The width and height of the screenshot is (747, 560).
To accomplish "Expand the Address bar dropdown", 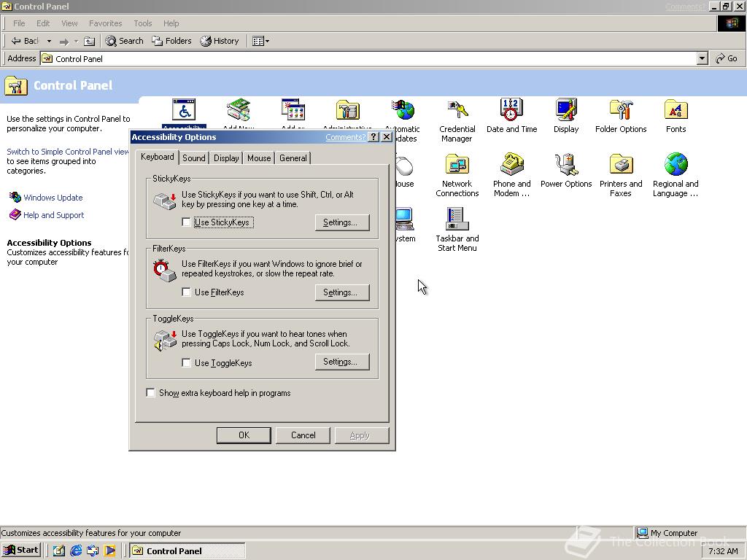I will pyautogui.click(x=702, y=58).
